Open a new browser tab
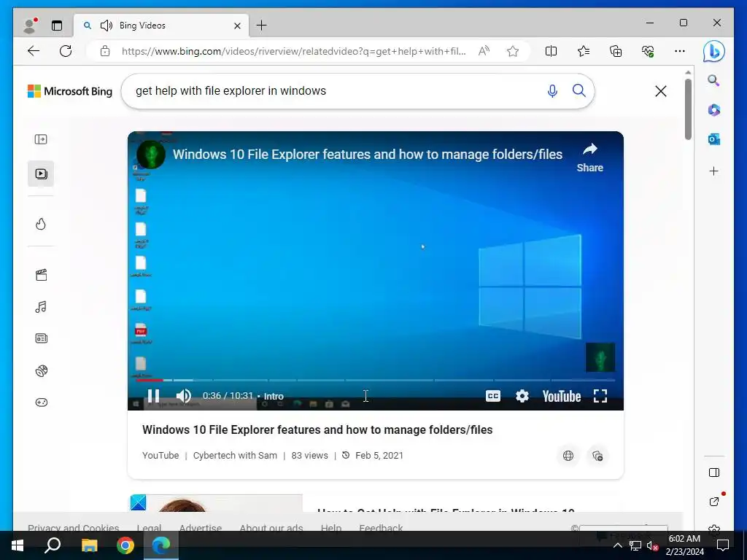 click(262, 26)
